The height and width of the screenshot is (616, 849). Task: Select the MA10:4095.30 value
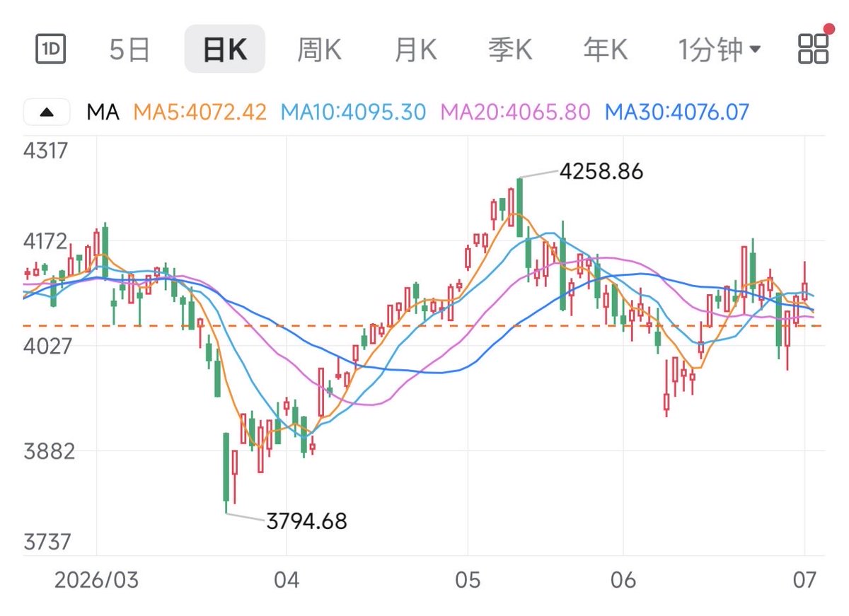click(x=353, y=112)
